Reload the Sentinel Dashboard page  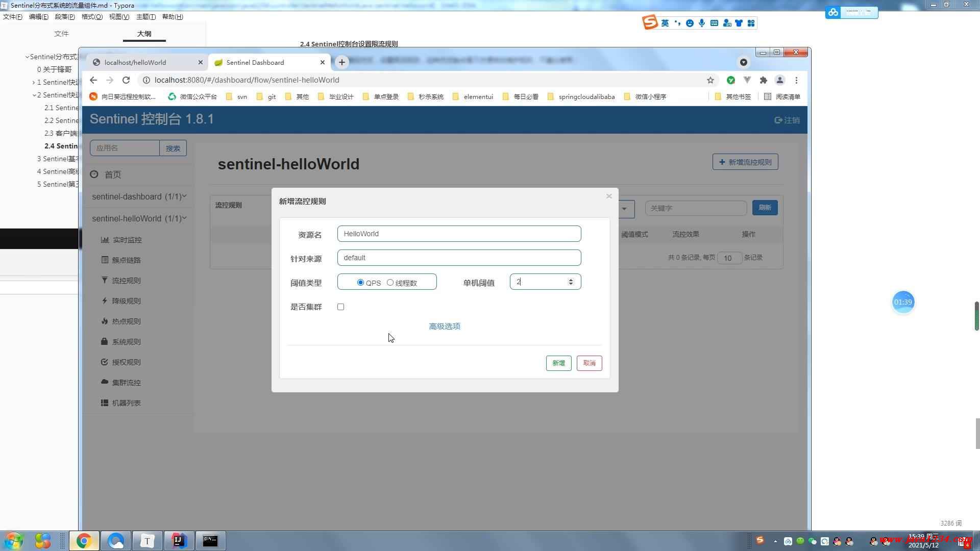(x=126, y=80)
